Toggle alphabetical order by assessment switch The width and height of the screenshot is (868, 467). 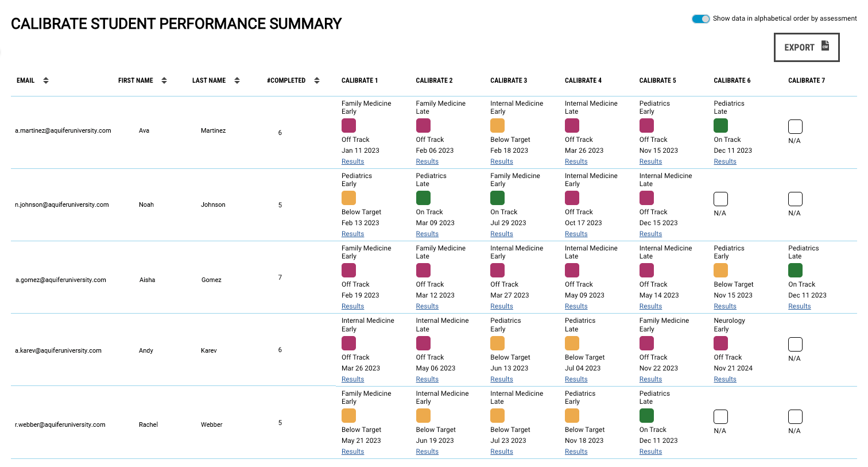(x=701, y=19)
